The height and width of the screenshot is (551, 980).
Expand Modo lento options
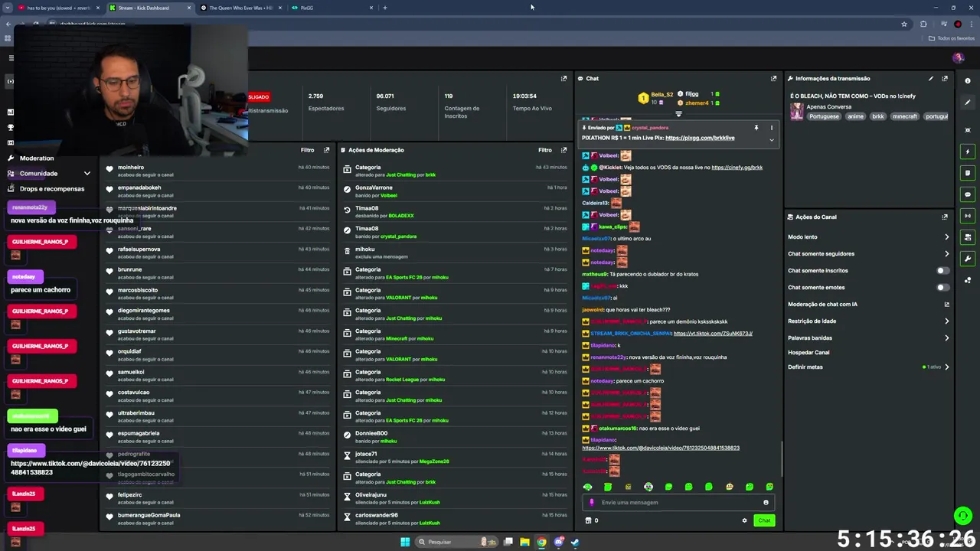[946, 237]
